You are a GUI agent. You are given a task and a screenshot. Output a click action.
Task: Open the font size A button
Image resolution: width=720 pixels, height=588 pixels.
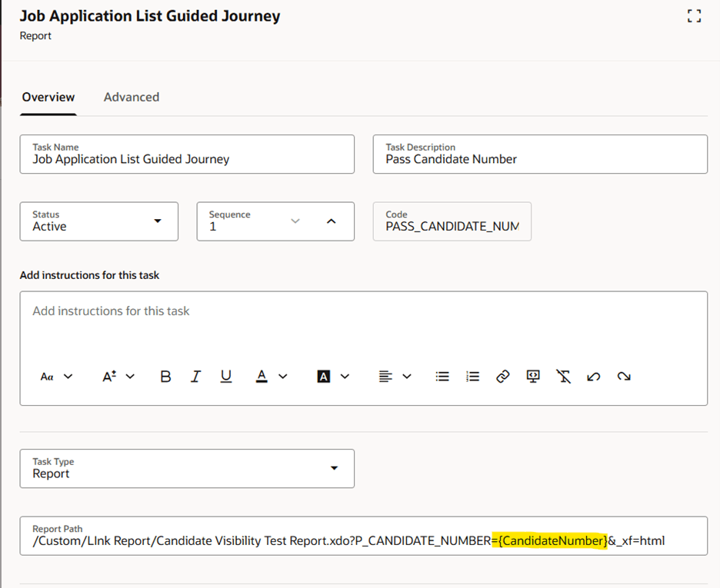point(108,377)
